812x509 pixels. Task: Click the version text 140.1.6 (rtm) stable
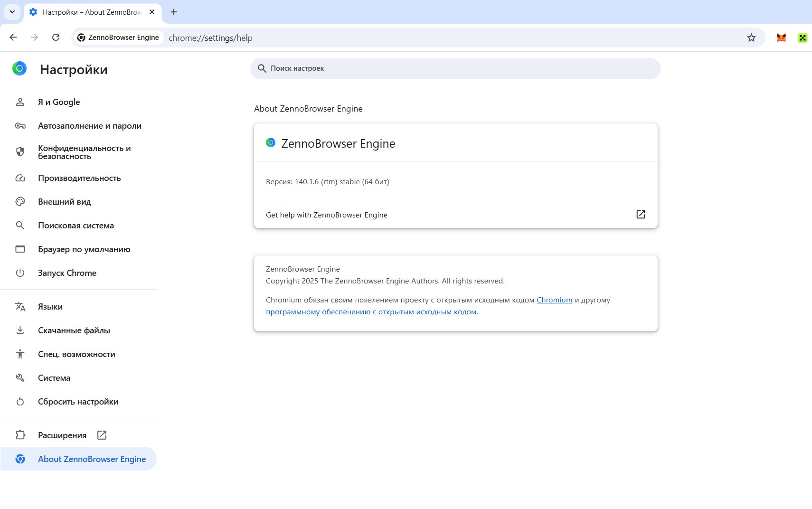[x=327, y=182]
